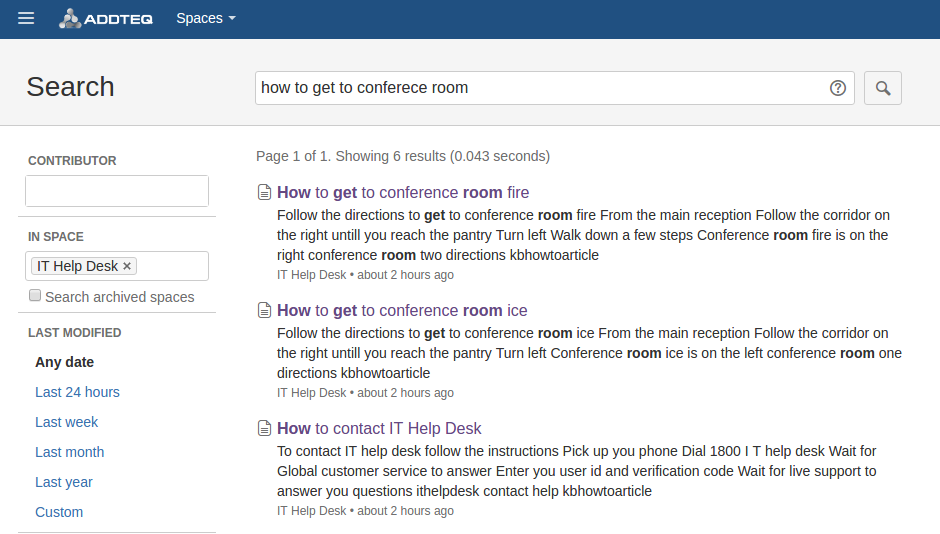Image resolution: width=940 pixels, height=534 pixels.
Task: Filter by Last 24 hours
Action: [x=77, y=392]
